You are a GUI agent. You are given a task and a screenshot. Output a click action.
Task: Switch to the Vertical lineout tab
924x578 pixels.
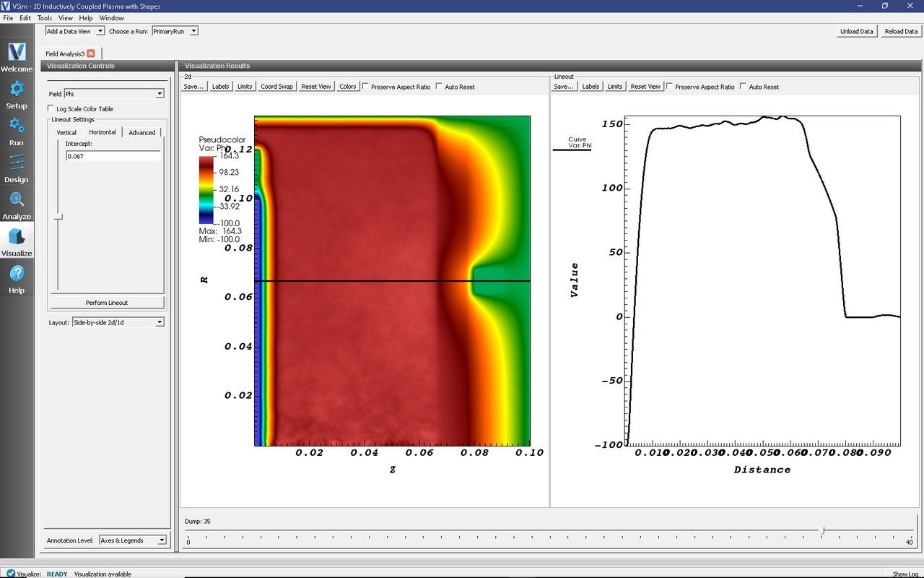66,132
